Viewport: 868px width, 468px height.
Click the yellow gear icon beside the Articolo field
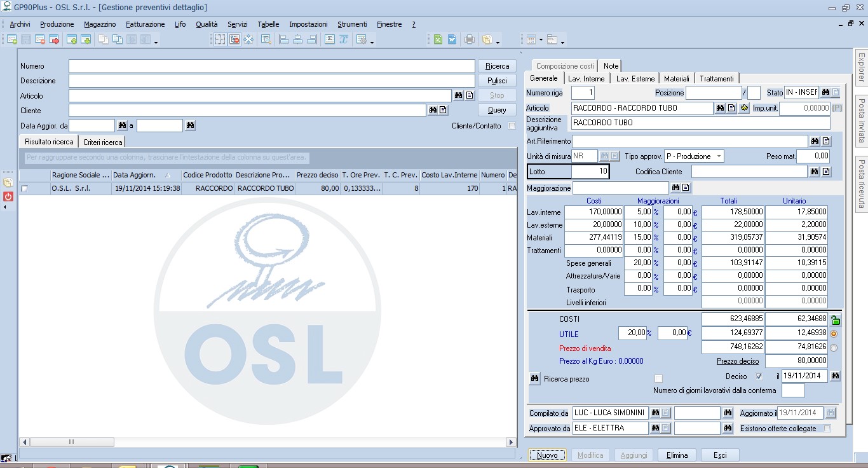coord(744,108)
